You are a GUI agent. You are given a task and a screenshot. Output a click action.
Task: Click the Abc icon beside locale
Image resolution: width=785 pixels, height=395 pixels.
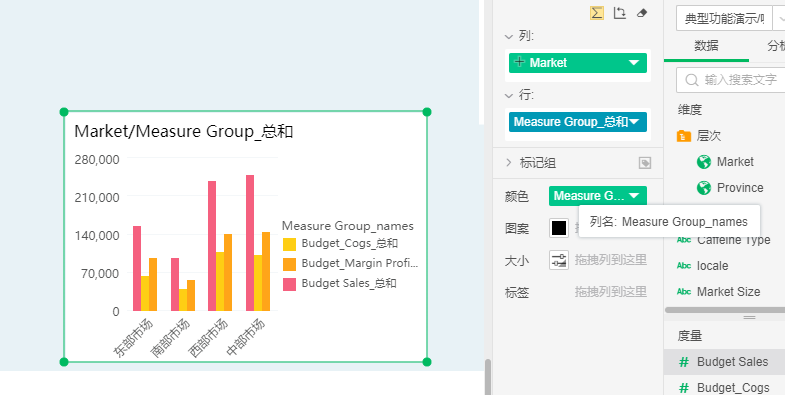point(684,266)
